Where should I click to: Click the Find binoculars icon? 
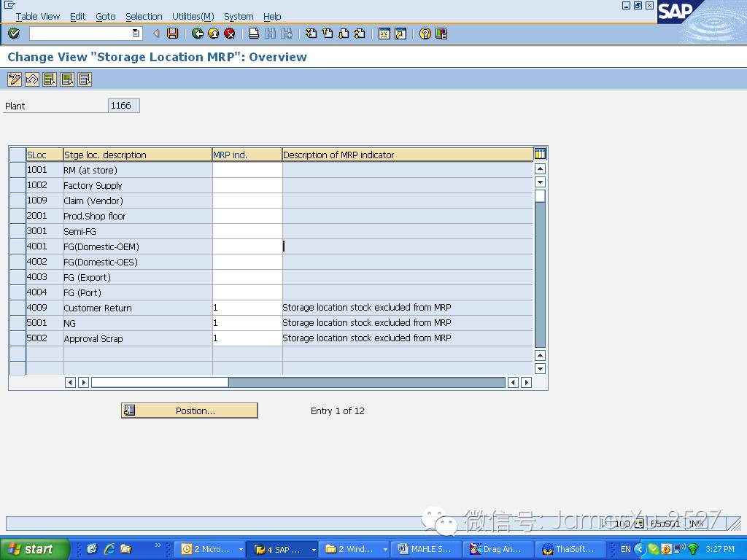coord(270,34)
